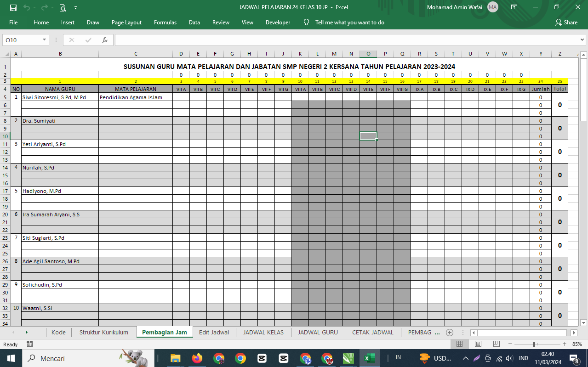
Task: Add a new sheet with plus icon
Action: 450,333
